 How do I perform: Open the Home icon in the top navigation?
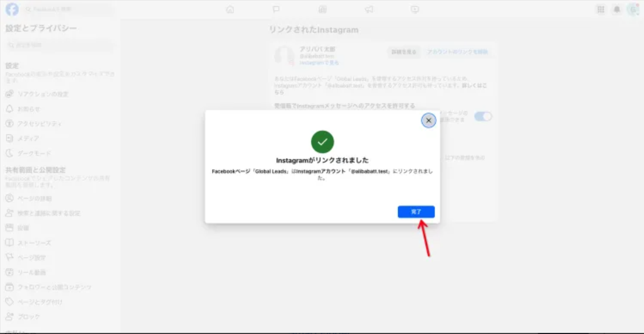point(230,9)
